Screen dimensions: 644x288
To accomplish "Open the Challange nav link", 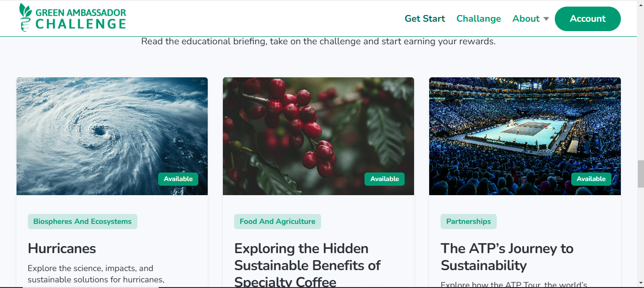I will 479,19.
